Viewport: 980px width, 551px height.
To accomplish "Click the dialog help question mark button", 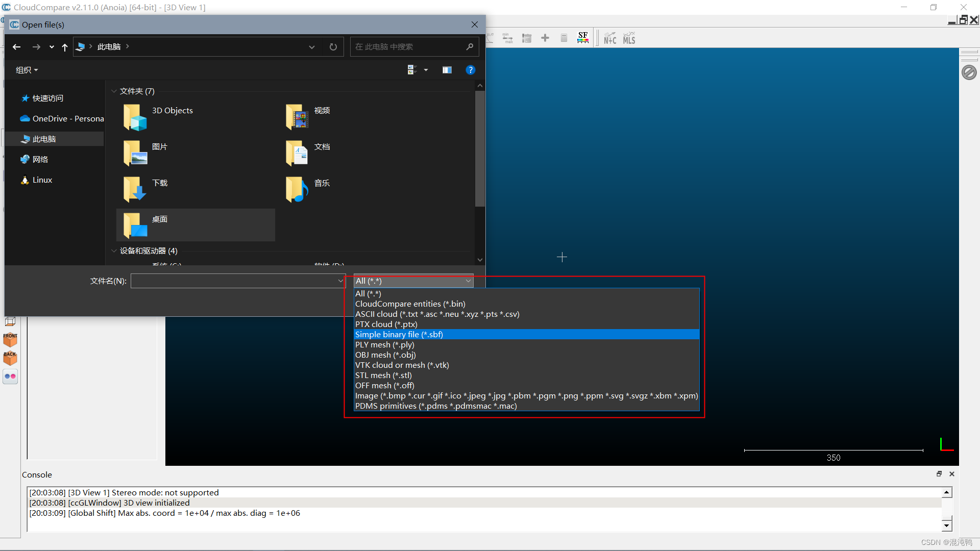I will pyautogui.click(x=471, y=70).
